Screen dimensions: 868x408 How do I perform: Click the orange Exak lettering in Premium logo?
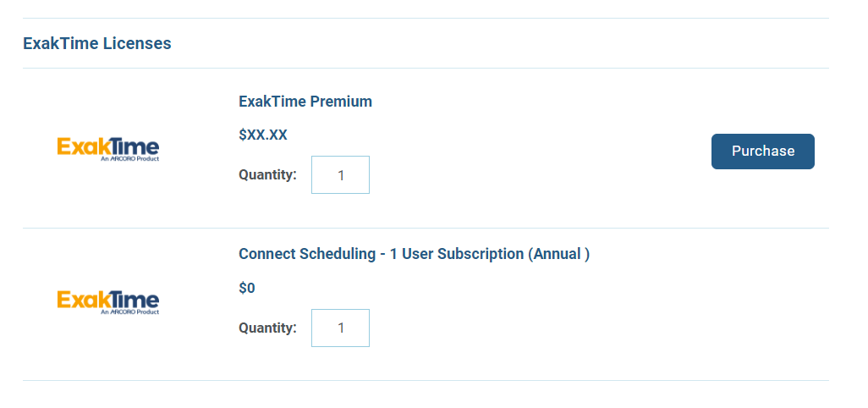pos(80,146)
